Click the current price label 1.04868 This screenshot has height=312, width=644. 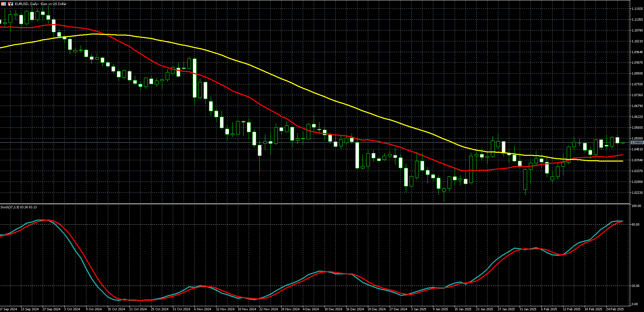pos(637,143)
